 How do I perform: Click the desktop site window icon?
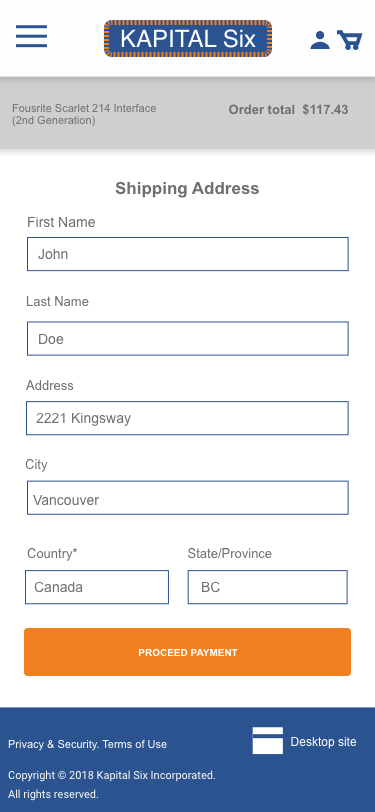pos(268,741)
